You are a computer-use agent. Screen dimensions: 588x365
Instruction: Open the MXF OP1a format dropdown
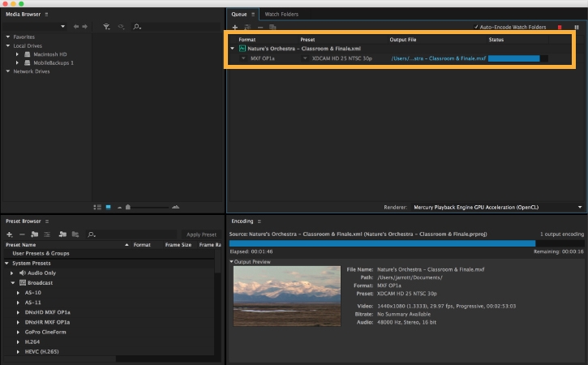244,58
